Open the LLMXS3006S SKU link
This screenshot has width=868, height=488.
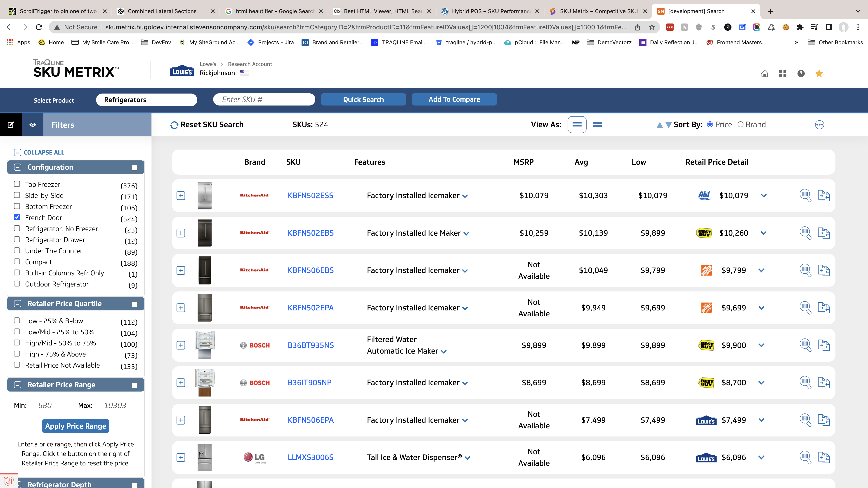point(310,457)
